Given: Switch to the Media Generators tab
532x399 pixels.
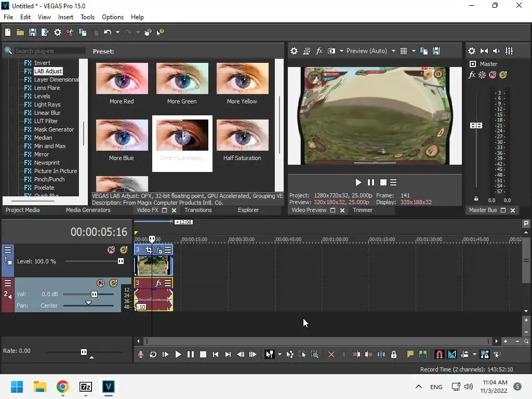Looking at the screenshot, I should (88, 210).
